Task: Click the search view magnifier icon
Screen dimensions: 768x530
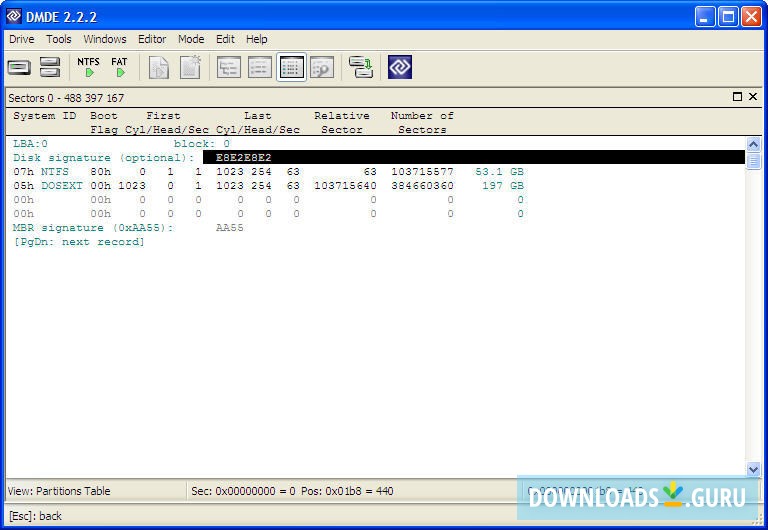Action: (322, 67)
